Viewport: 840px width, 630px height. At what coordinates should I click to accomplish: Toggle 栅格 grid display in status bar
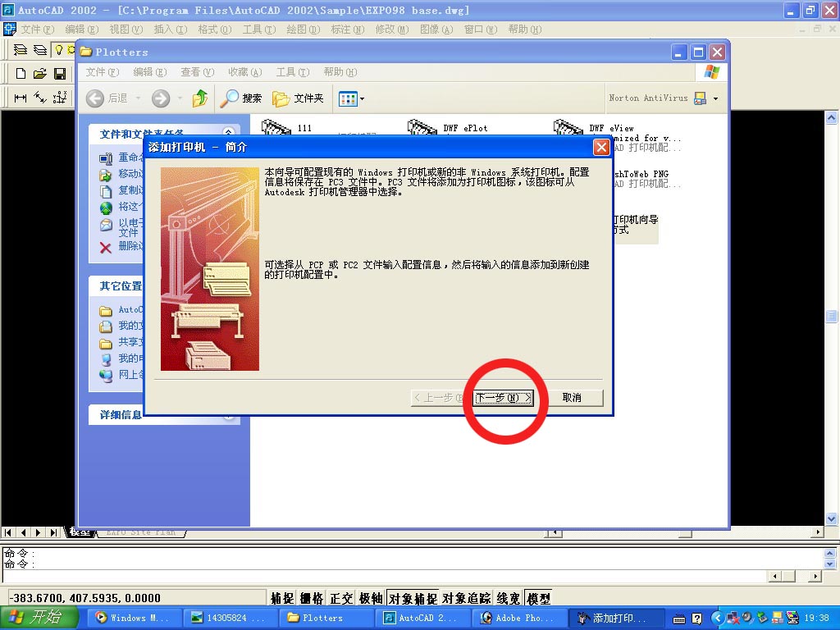[x=311, y=598]
